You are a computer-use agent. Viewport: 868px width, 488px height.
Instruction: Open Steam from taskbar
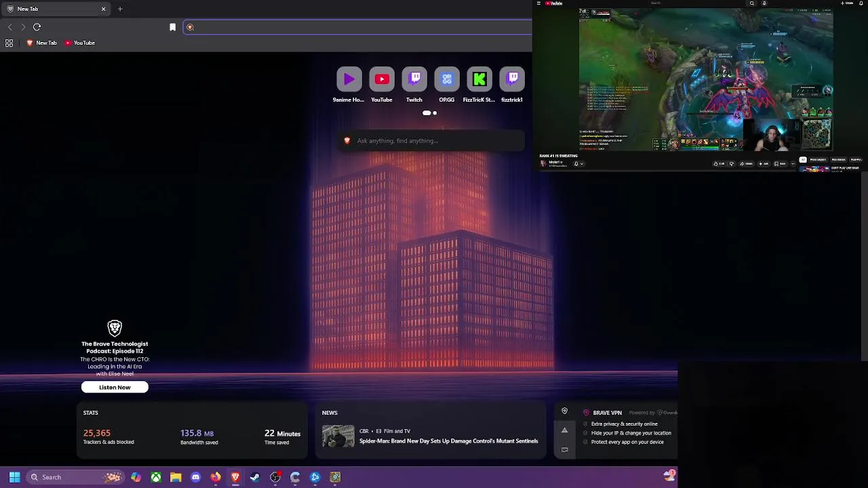pyautogui.click(x=255, y=477)
